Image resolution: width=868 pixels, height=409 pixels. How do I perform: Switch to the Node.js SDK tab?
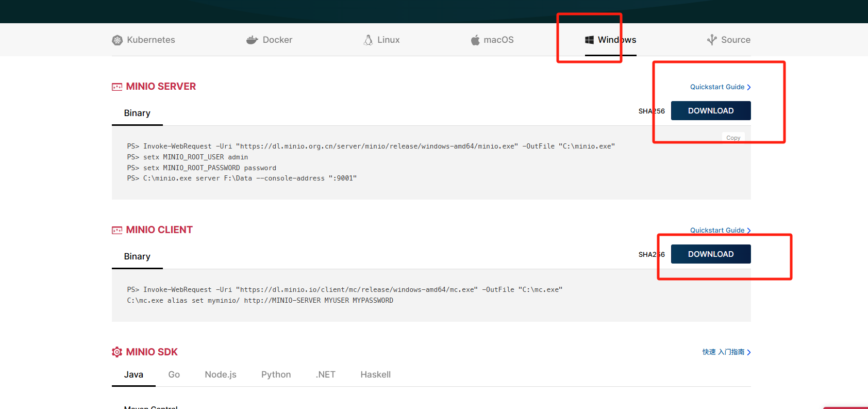point(221,374)
